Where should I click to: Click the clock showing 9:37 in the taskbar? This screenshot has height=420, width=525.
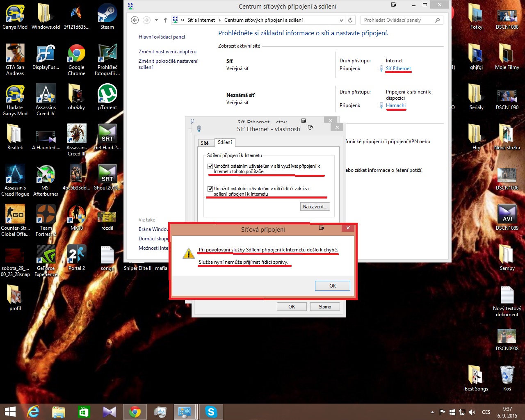pyautogui.click(x=507, y=412)
